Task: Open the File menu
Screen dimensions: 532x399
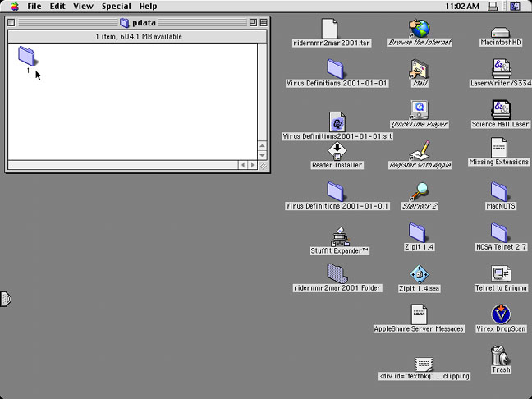Action: point(34,6)
